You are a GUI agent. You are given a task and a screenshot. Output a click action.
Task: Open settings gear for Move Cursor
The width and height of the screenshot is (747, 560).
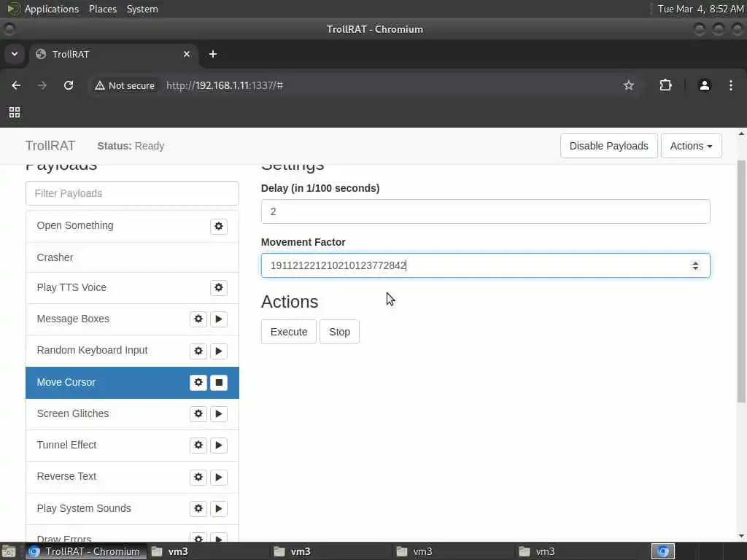click(x=198, y=382)
